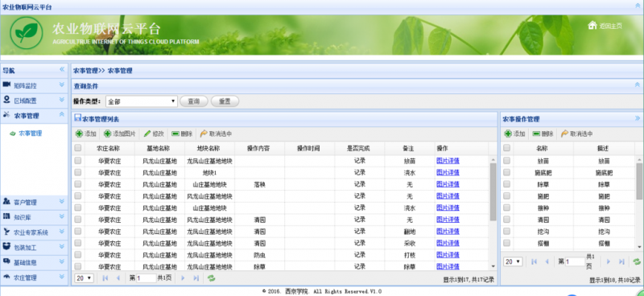Open 图片详情 link in the 翻地 row
The height and width of the screenshot is (296, 644).
448,231
